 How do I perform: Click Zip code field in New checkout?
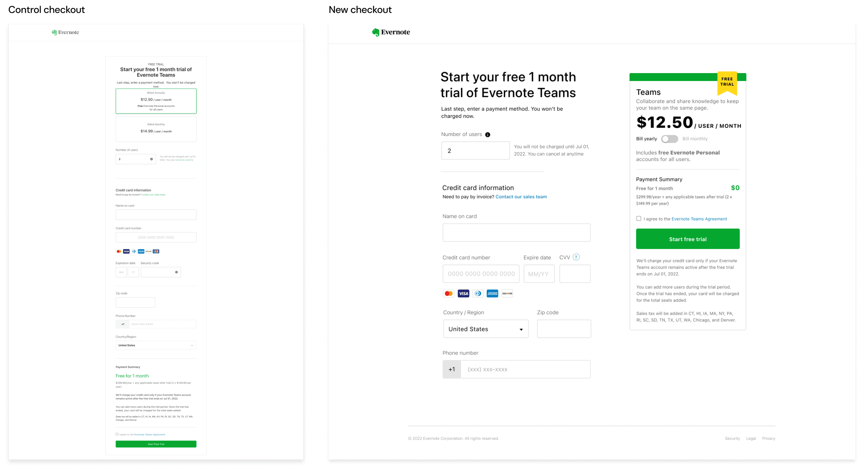tap(564, 329)
